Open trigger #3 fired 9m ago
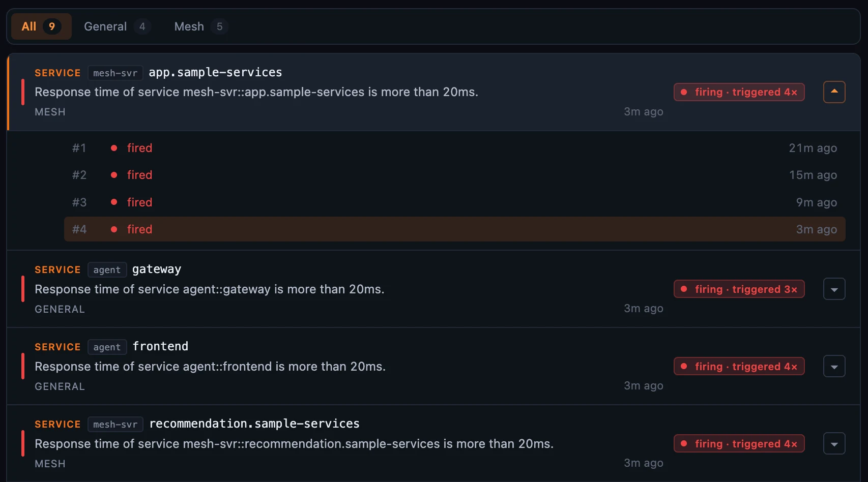 [x=454, y=202]
